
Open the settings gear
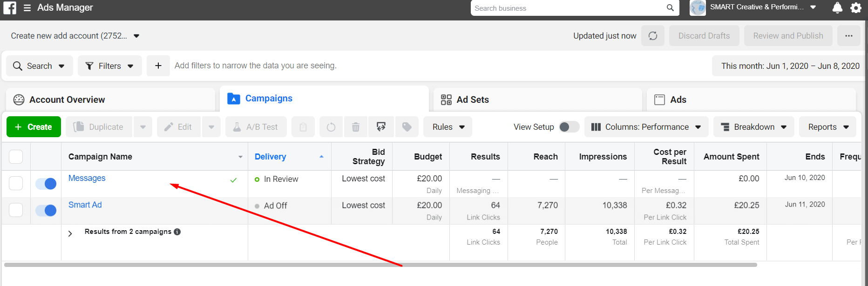click(856, 8)
